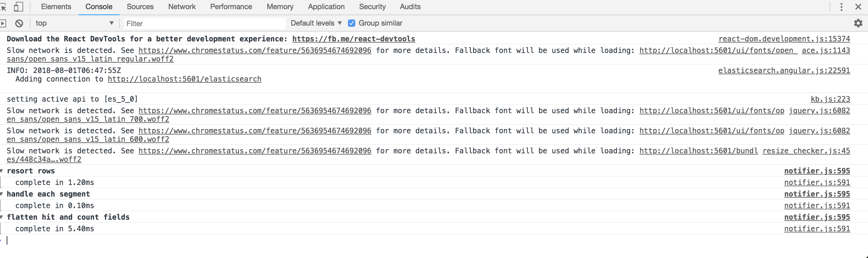Click the inspect element cursor icon
Screen dimensions: 868x258
3,7
